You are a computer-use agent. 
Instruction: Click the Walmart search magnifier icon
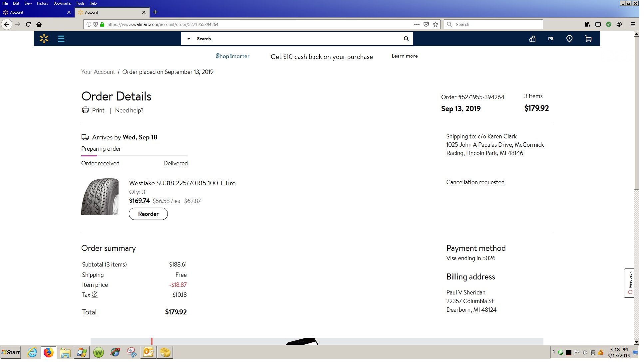406,39
